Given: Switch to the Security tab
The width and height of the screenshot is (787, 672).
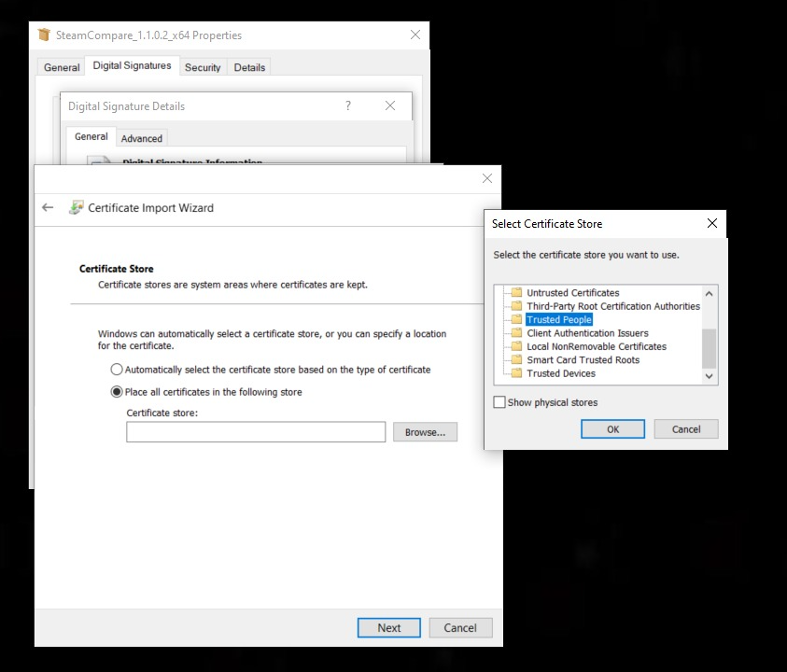Looking at the screenshot, I should [203, 67].
